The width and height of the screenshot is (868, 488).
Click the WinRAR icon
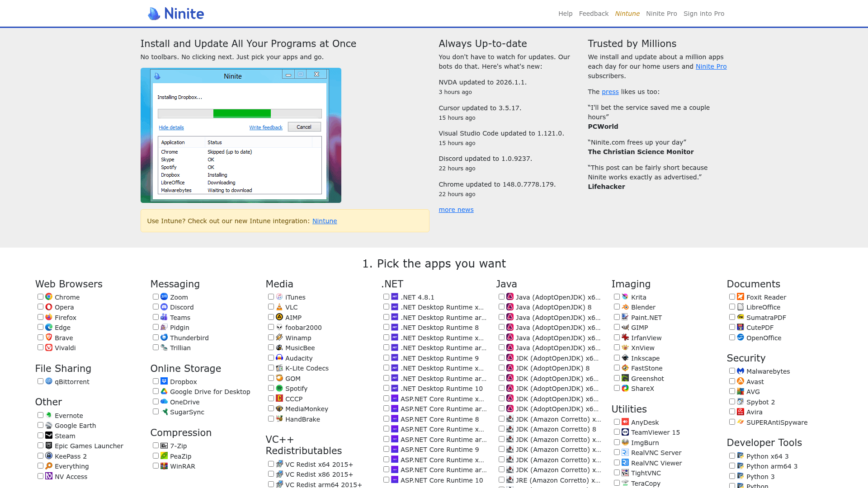click(x=164, y=466)
